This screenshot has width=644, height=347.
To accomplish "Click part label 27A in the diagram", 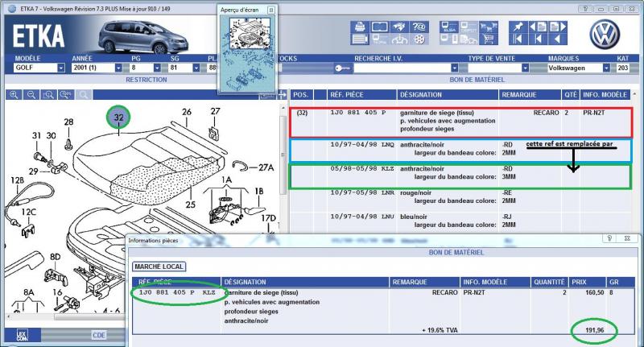I will tap(266, 167).
